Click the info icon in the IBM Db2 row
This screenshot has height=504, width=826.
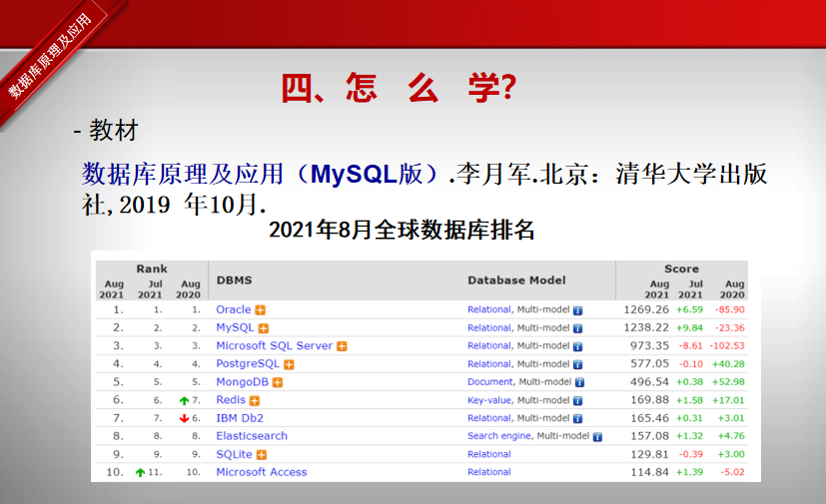point(578,419)
